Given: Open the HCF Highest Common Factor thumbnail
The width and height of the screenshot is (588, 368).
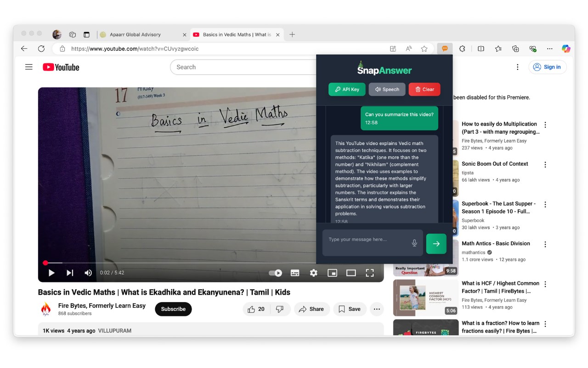Looking at the screenshot, I should (426, 298).
